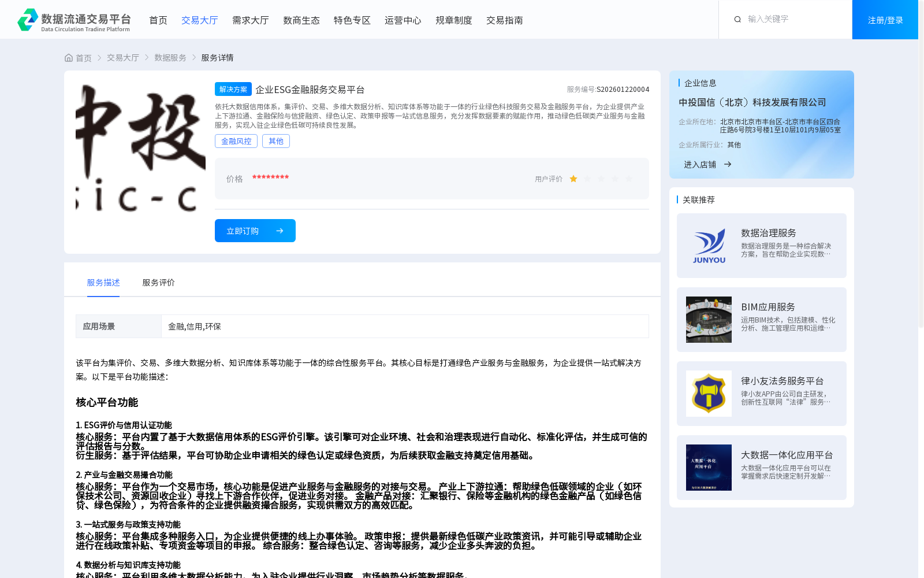
Task: Click the 中投 product logo image
Action: [140, 147]
